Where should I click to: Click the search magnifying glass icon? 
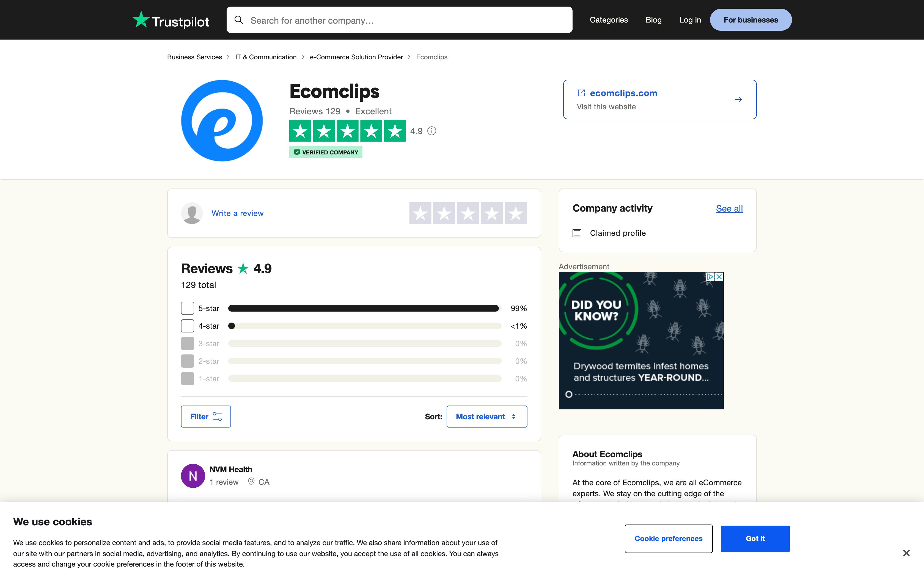click(239, 20)
